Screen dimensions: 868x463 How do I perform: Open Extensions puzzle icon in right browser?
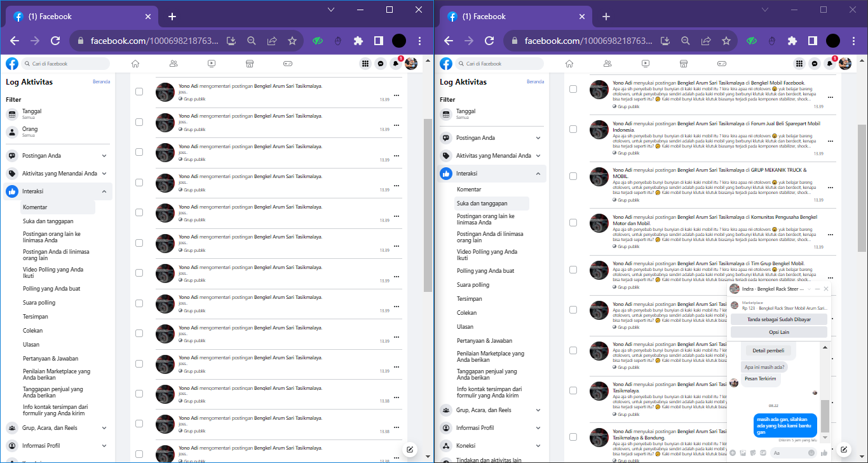[792, 41]
